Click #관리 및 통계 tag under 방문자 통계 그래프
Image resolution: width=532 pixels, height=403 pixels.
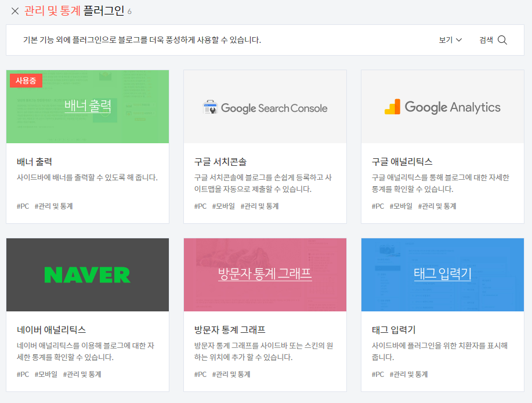[231, 374]
